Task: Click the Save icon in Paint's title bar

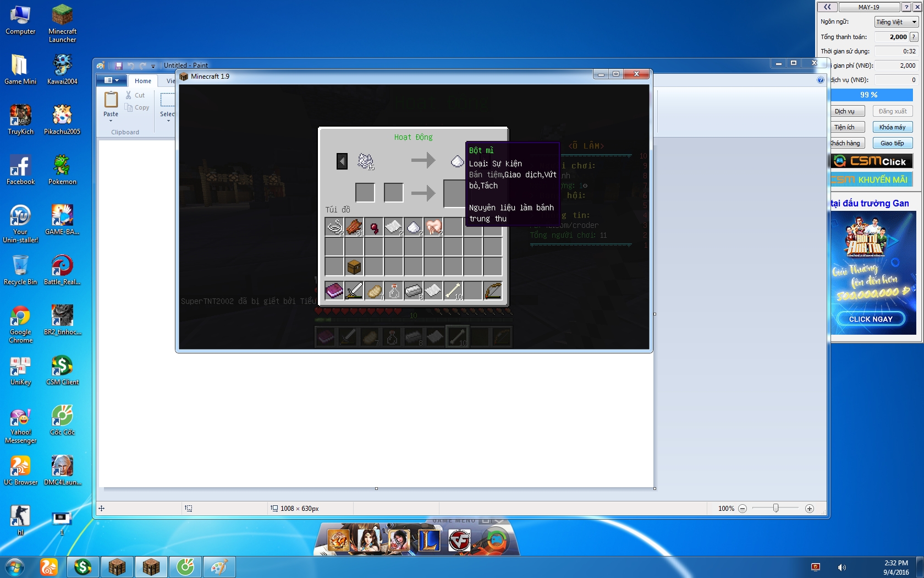Action: point(119,66)
